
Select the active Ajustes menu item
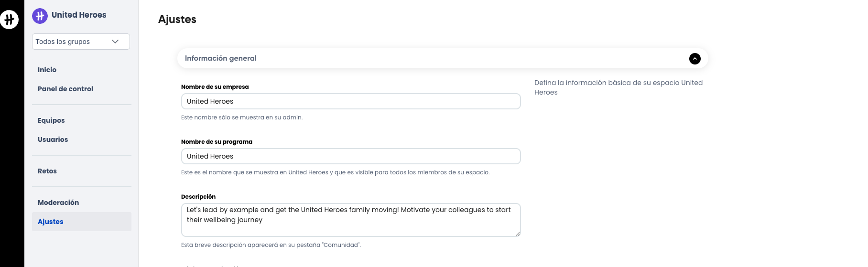click(82, 222)
